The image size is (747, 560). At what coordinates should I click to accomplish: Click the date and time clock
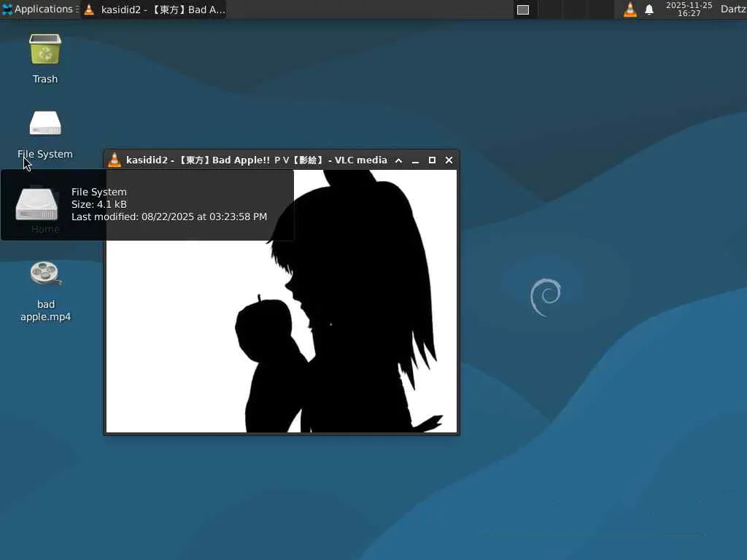(x=689, y=9)
